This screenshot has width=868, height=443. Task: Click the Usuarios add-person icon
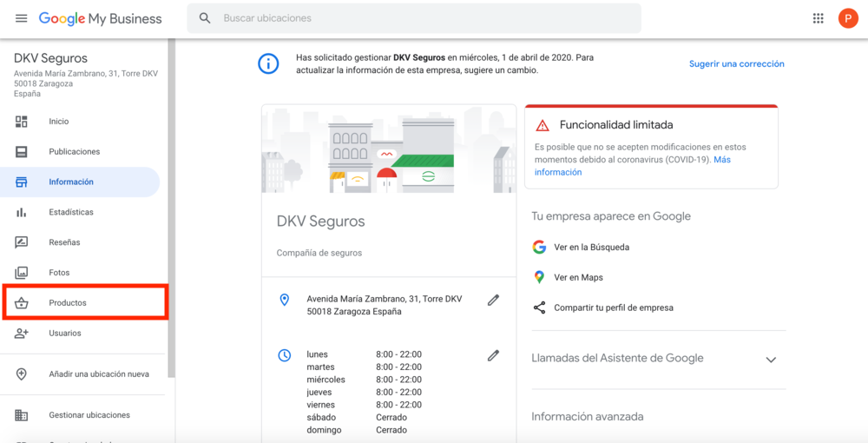[21, 334]
